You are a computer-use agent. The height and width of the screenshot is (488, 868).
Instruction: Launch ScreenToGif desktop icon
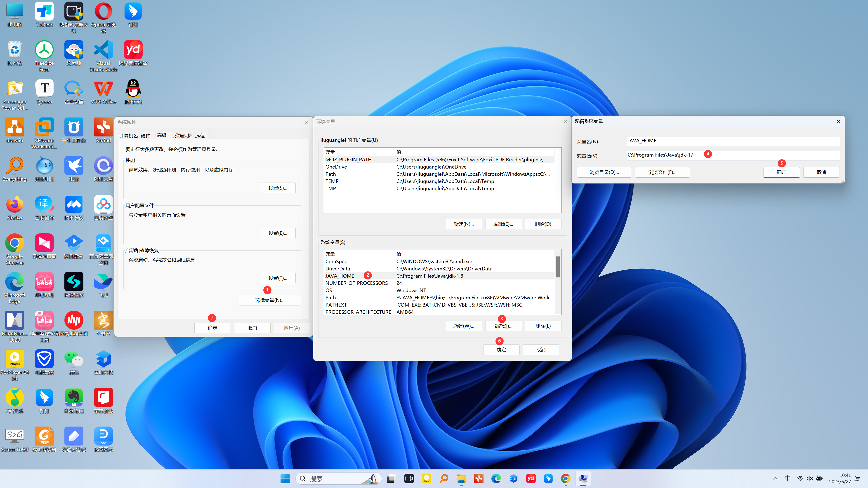click(x=15, y=440)
